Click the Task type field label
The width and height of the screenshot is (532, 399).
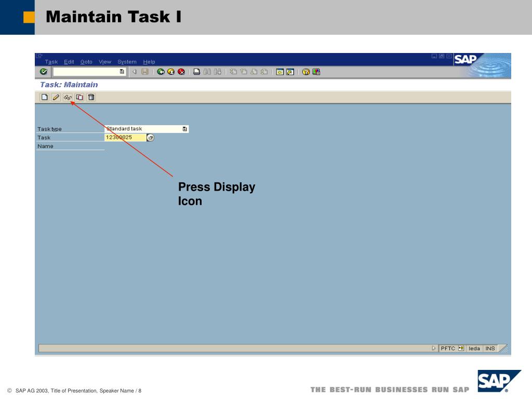(49, 129)
